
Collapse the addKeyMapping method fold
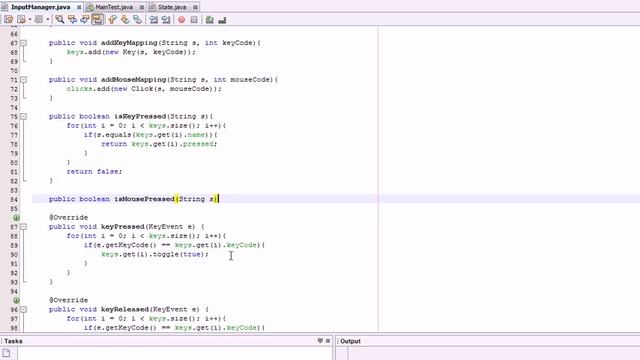click(24, 43)
